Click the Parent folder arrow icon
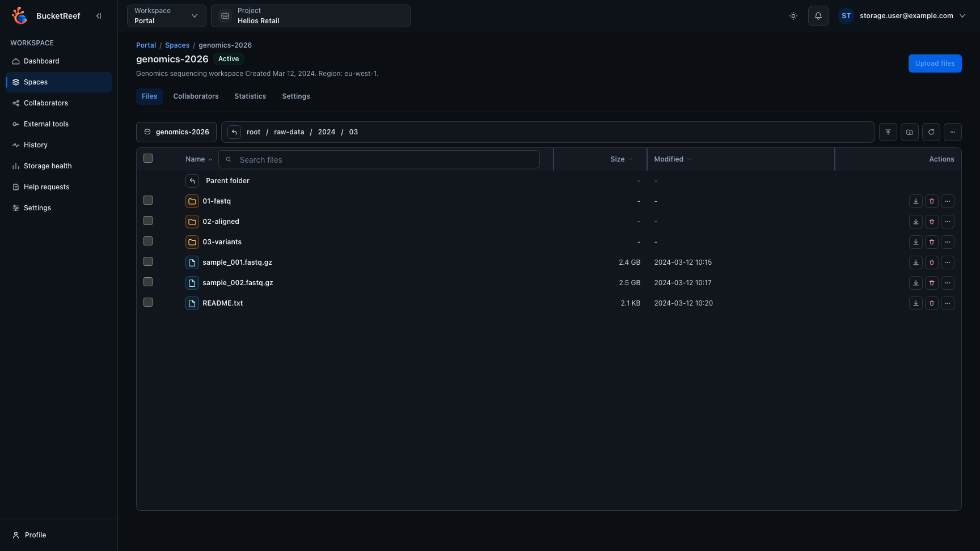This screenshot has width=980, height=551. [192, 181]
